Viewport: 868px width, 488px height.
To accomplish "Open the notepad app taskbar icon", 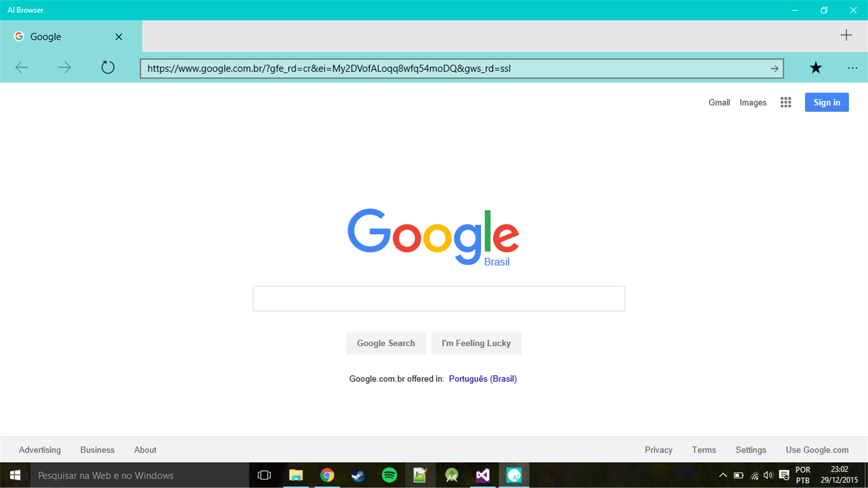I will [420, 475].
